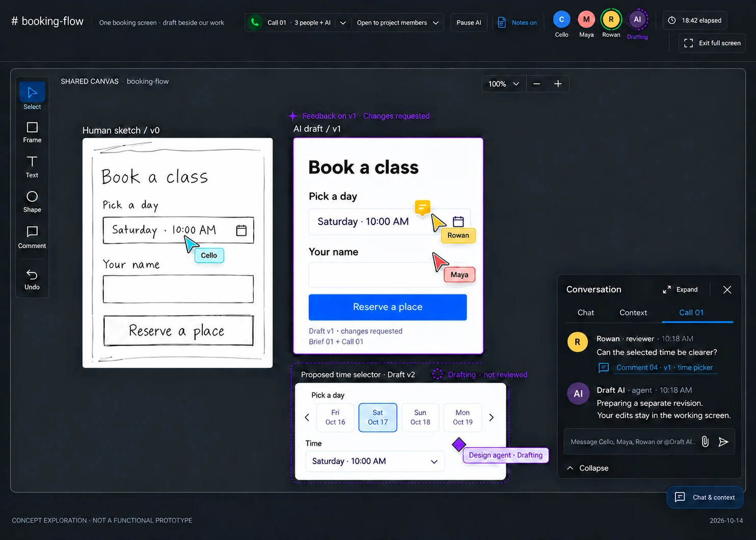Close the Conversation panel
The width and height of the screenshot is (756, 540).
coord(727,289)
